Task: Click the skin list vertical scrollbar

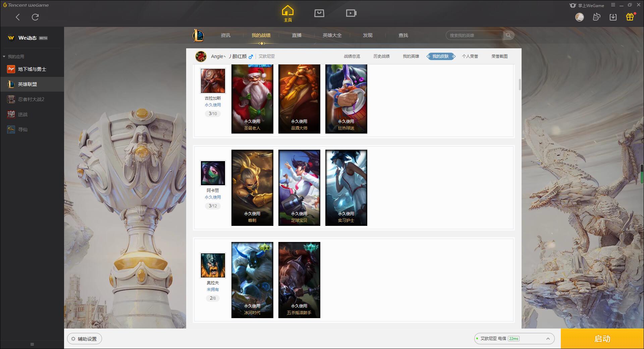Action: point(520,85)
